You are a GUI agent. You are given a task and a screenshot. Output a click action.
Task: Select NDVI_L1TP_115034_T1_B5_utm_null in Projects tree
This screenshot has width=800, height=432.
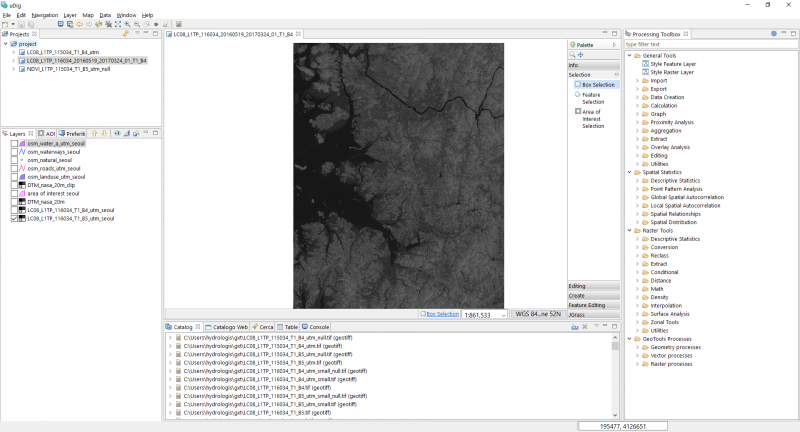pos(68,68)
